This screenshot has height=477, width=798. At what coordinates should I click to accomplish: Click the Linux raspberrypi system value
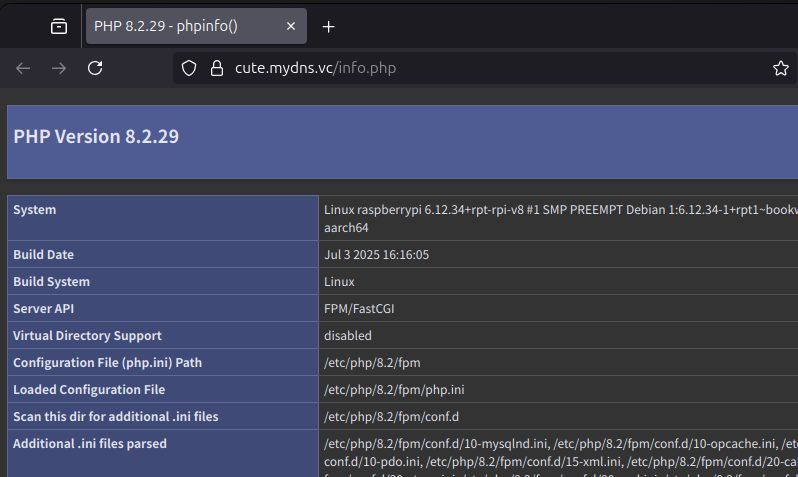(561, 218)
